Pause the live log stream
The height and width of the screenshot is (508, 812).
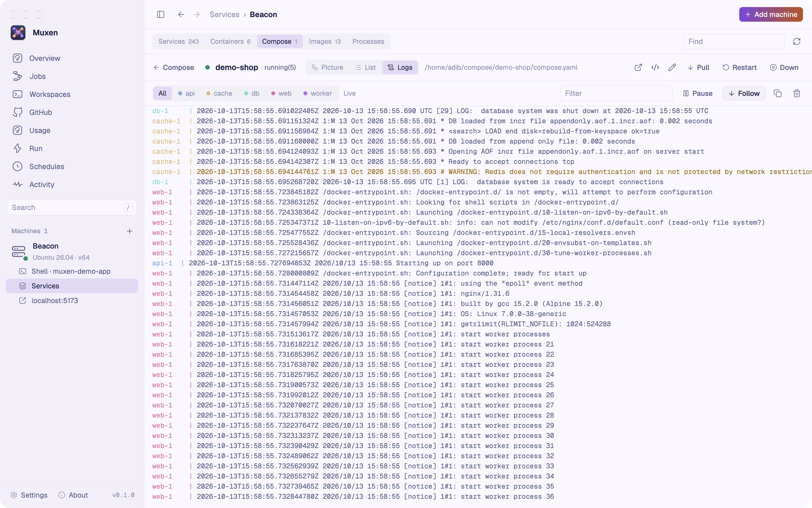tap(698, 93)
